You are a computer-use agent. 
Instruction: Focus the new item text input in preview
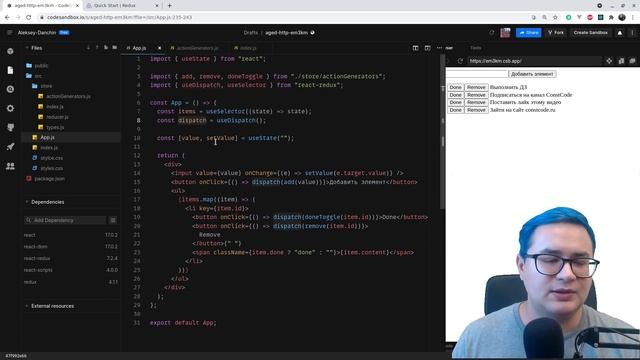477,74
